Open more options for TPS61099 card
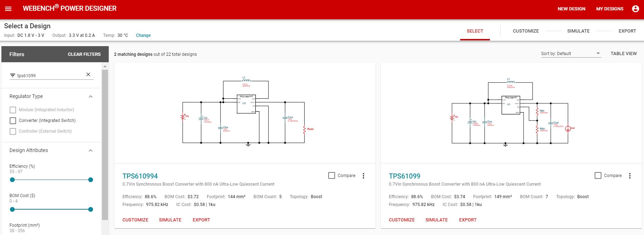 coord(630,176)
